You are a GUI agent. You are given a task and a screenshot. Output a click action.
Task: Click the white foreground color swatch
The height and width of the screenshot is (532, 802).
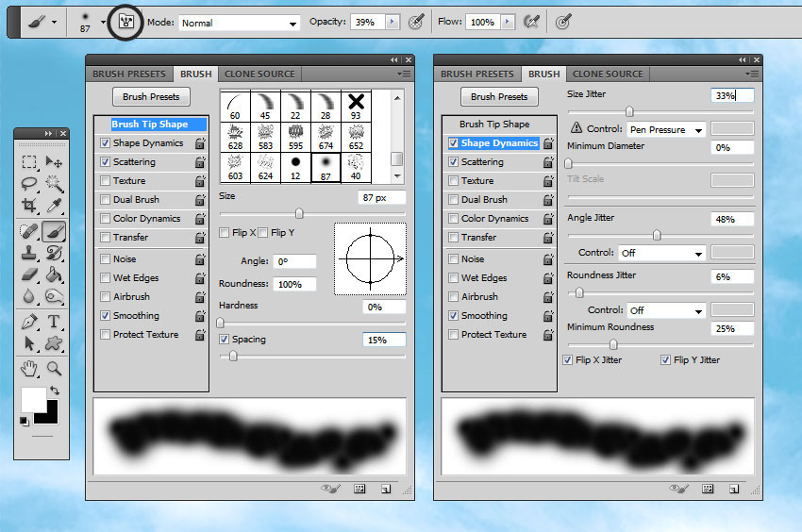coord(32,399)
